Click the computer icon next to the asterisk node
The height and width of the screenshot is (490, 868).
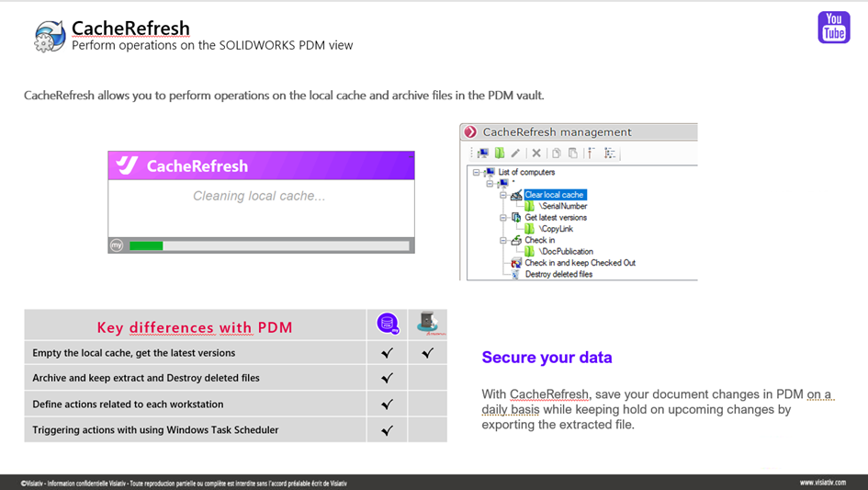503,183
